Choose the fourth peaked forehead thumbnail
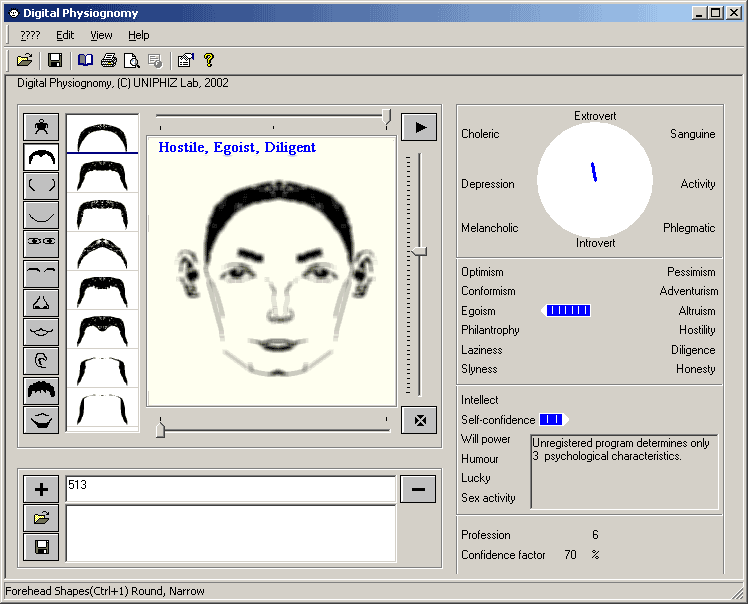This screenshot has height=604, width=748. coord(102,251)
